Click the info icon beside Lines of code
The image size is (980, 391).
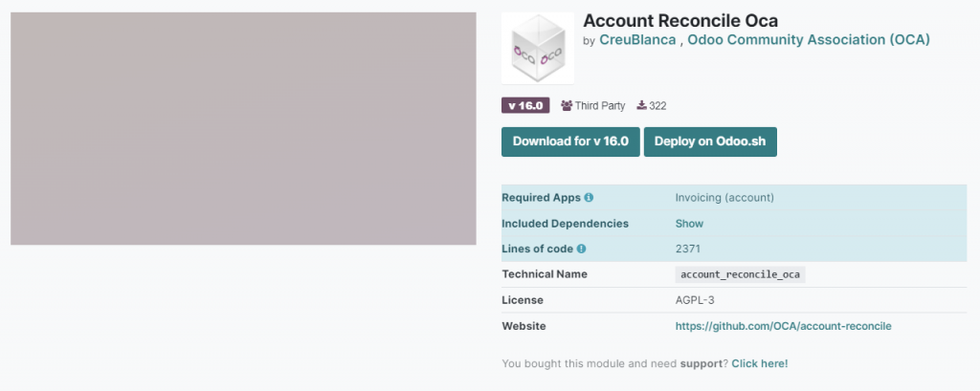pos(581,249)
